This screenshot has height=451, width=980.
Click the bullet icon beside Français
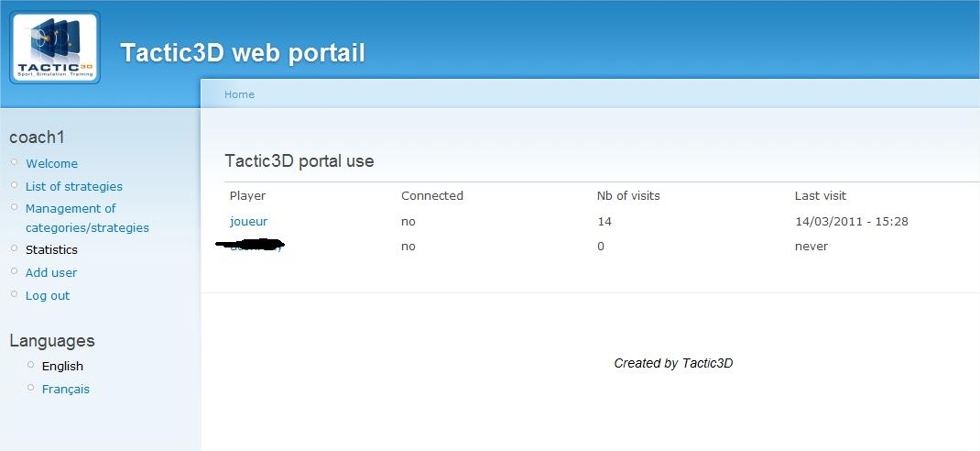point(30,388)
